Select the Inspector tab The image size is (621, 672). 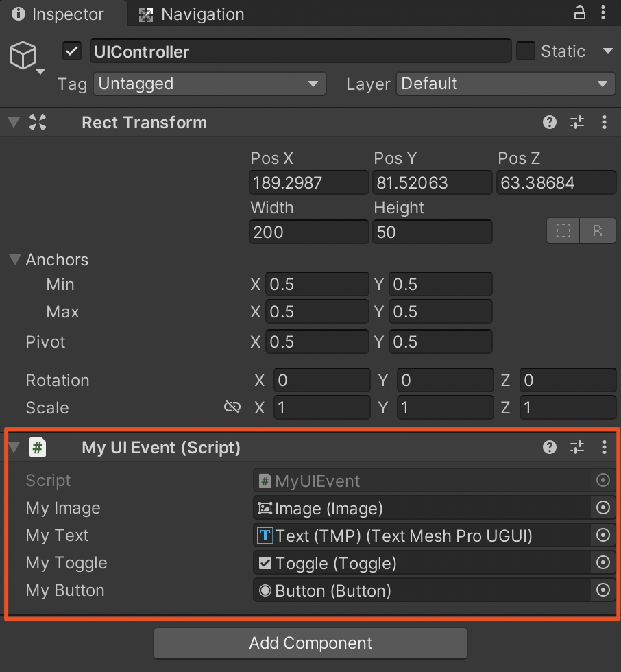tap(58, 14)
